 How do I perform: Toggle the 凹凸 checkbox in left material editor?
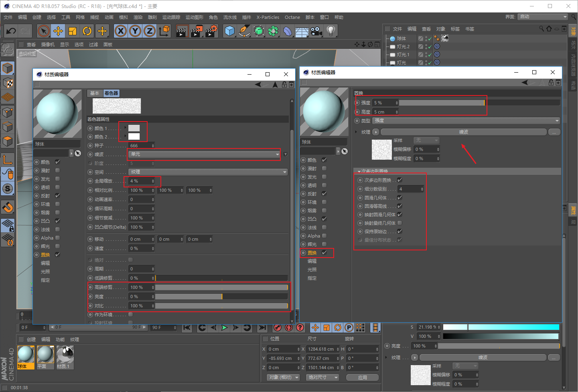pos(57,221)
